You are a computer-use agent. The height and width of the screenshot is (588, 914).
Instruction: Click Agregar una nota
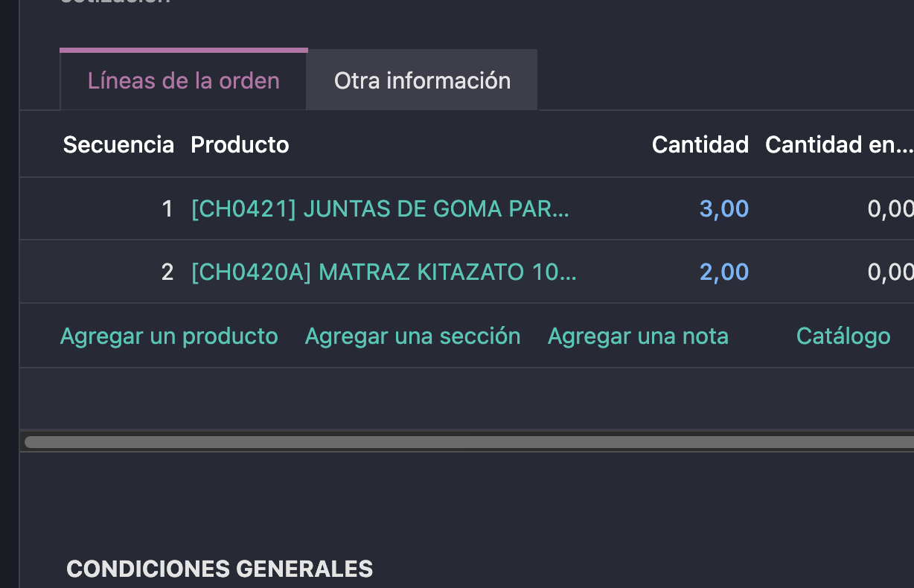(x=638, y=336)
